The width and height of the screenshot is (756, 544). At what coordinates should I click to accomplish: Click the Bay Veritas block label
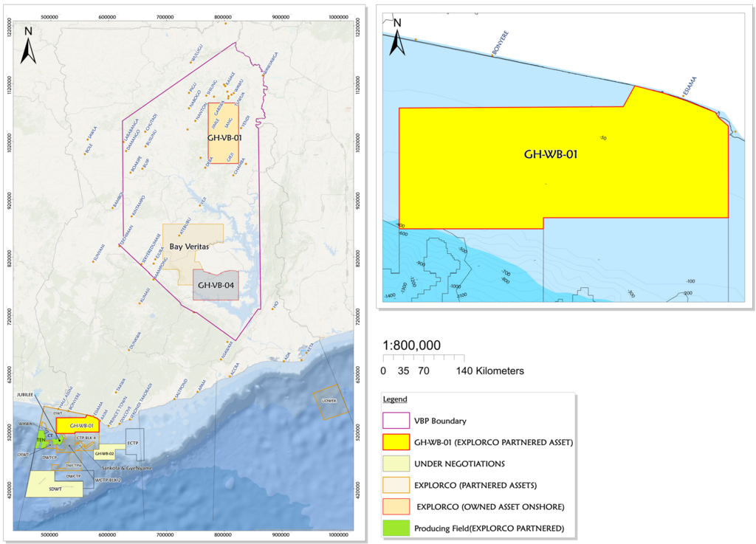tap(190, 248)
